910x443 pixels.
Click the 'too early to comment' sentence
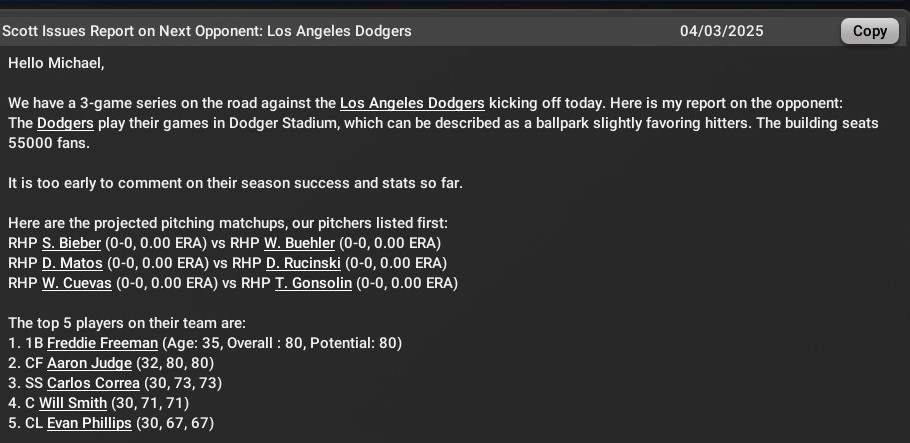[x=236, y=183]
